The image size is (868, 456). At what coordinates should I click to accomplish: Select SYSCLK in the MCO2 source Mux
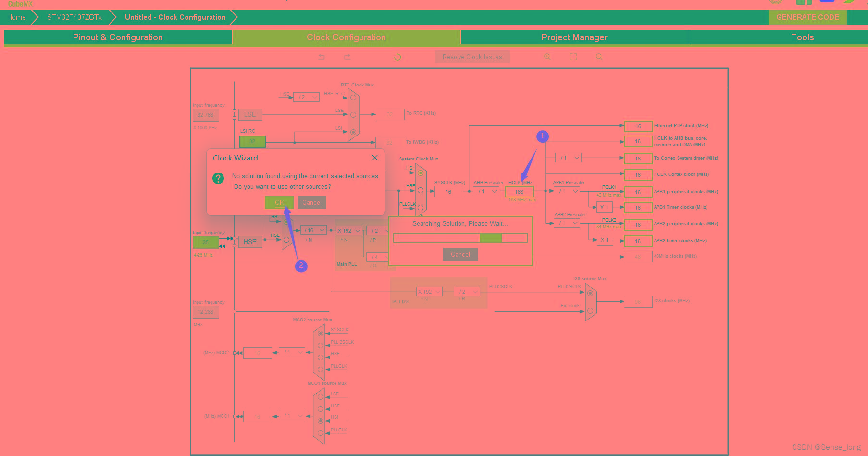coord(321,333)
